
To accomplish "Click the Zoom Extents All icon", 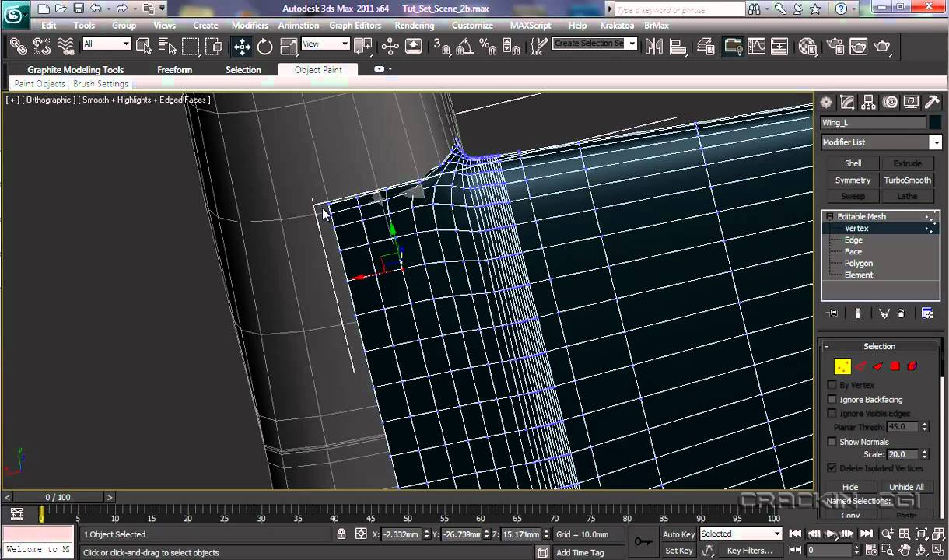I will point(938,534).
